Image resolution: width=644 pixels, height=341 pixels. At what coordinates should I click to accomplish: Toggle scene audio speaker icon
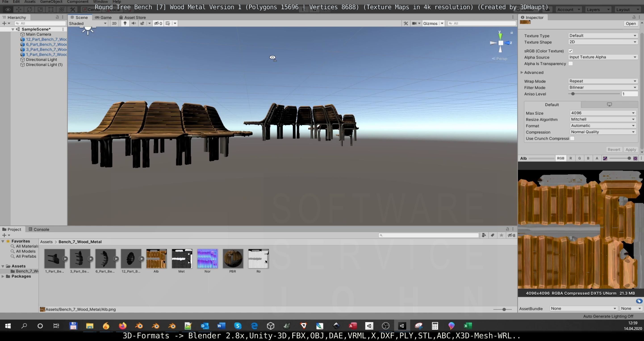tap(134, 23)
